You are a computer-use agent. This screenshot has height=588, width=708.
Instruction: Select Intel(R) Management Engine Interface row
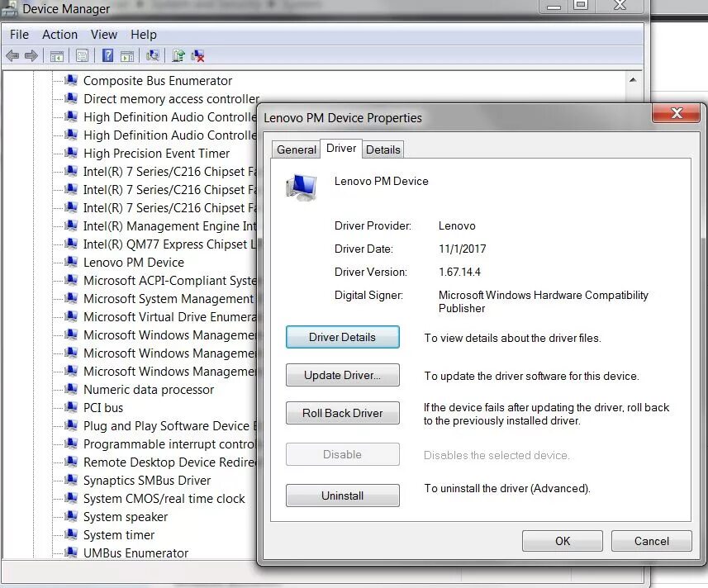pos(169,225)
